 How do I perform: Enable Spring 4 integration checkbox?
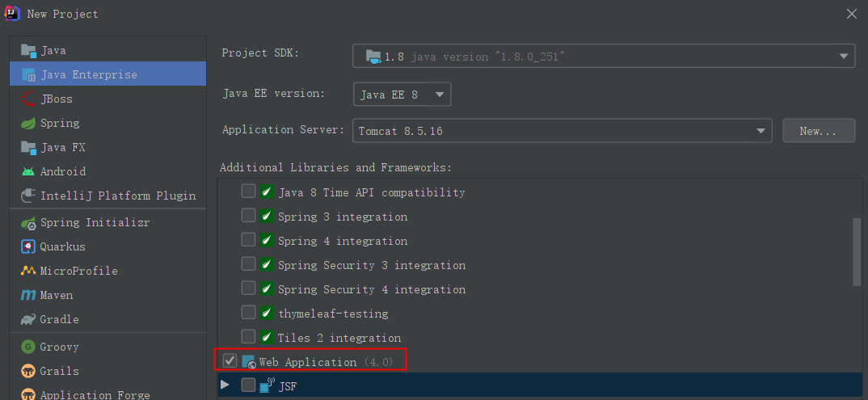click(x=249, y=239)
